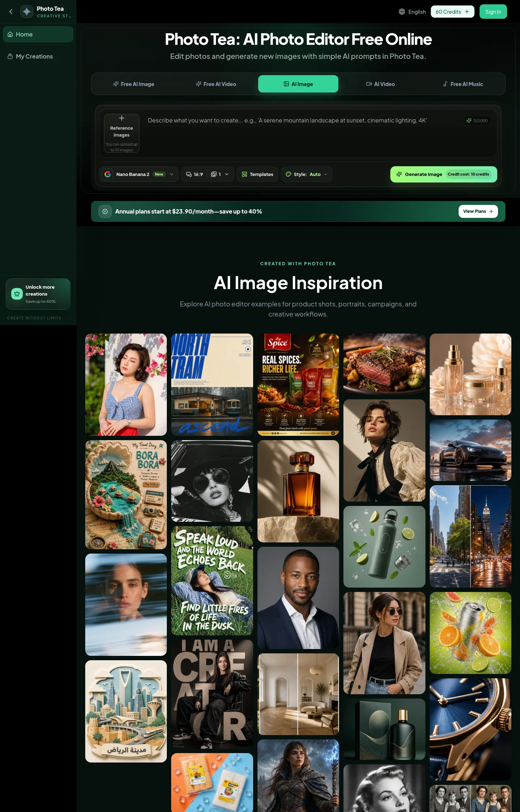Switch to the Free AI Video tab
Screen dimensions: 520x812
coord(216,84)
